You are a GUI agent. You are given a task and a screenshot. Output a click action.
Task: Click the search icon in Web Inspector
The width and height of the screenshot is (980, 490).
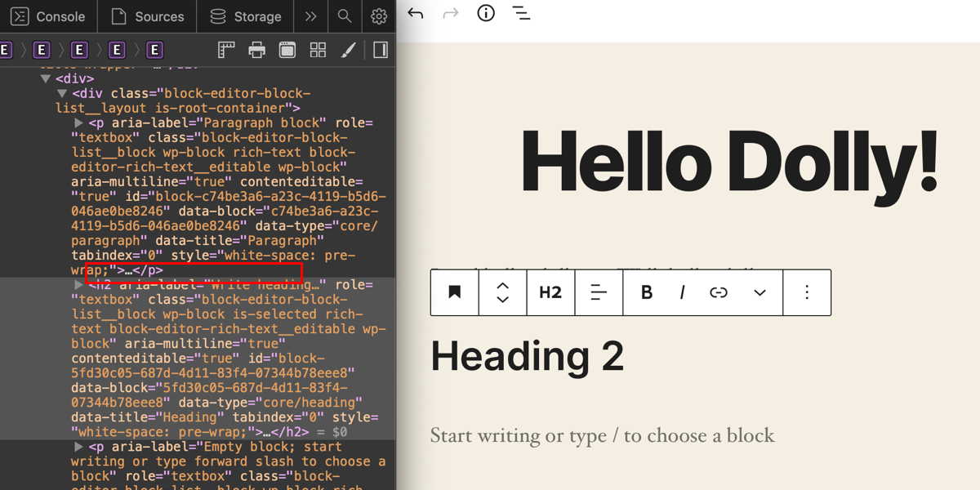[344, 16]
